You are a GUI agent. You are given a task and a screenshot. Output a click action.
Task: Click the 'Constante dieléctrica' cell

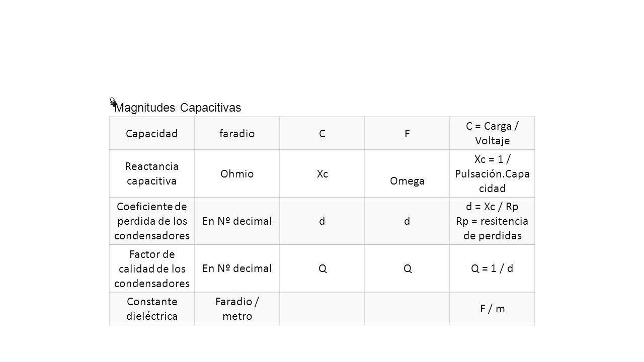pos(152,309)
